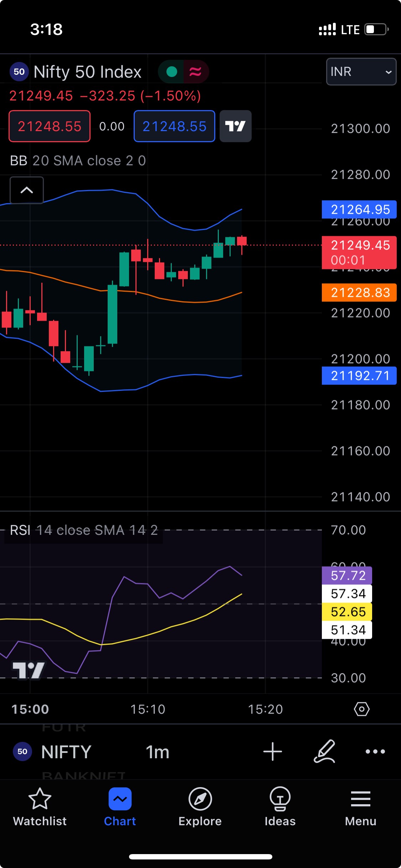Tap the Nifty 50 Index title
This screenshot has height=868, width=401.
click(x=88, y=72)
